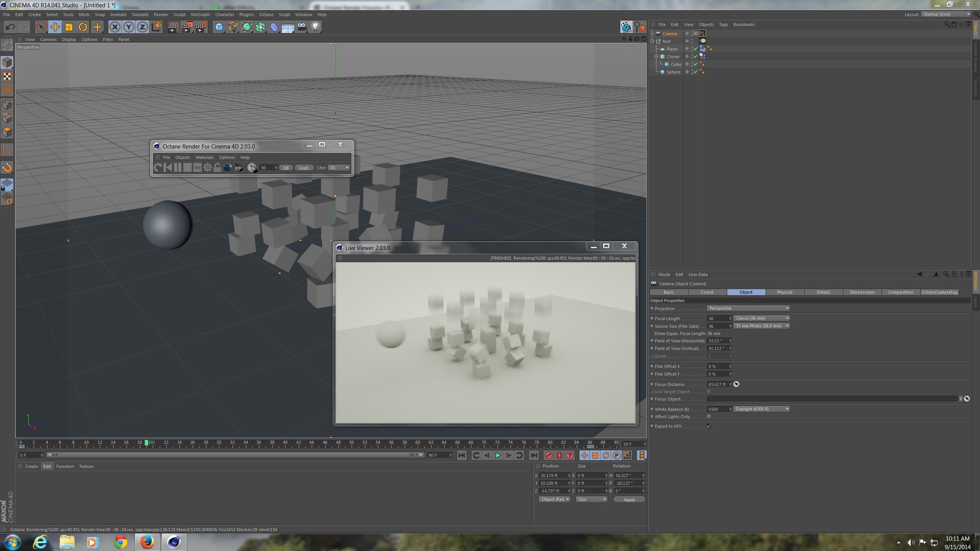Click the Add Cube primitive icon
Viewport: 980px width, 551px height.
click(219, 27)
